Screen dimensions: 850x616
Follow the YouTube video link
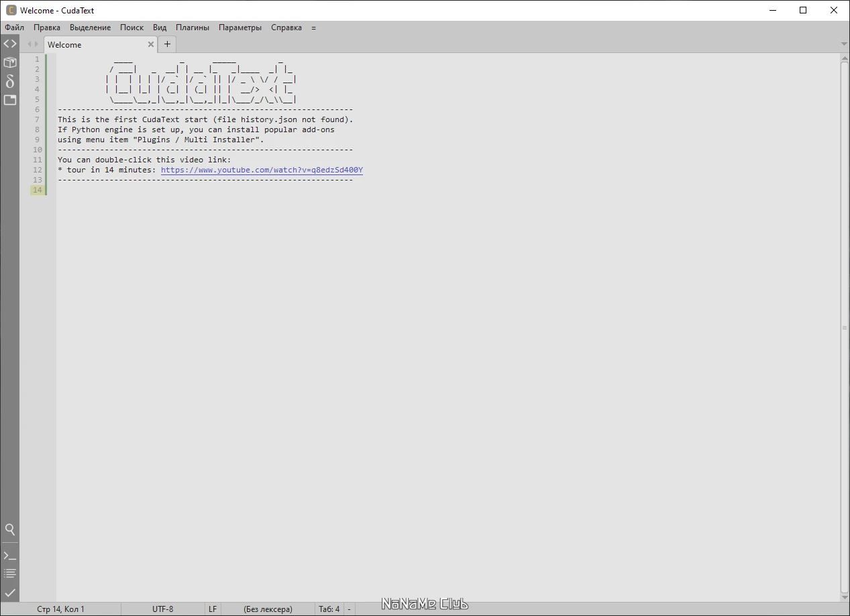pyautogui.click(x=262, y=170)
